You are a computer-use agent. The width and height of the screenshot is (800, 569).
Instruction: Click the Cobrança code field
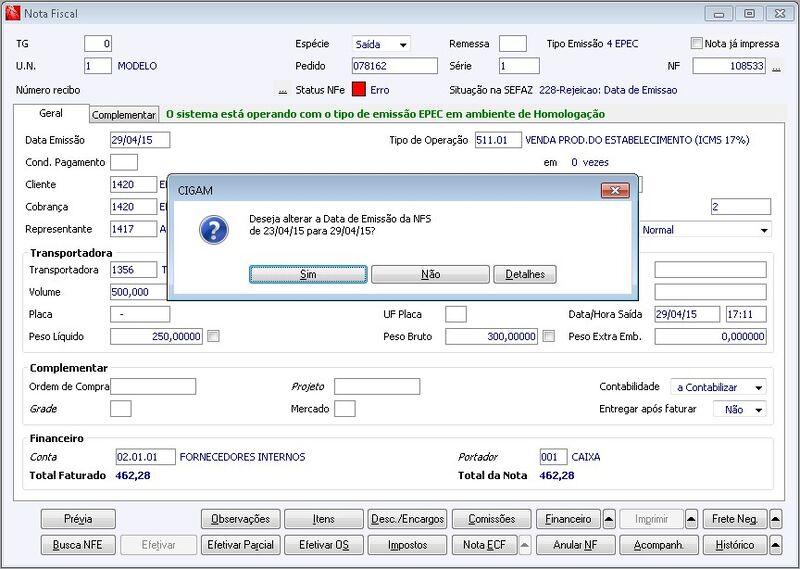click(133, 207)
